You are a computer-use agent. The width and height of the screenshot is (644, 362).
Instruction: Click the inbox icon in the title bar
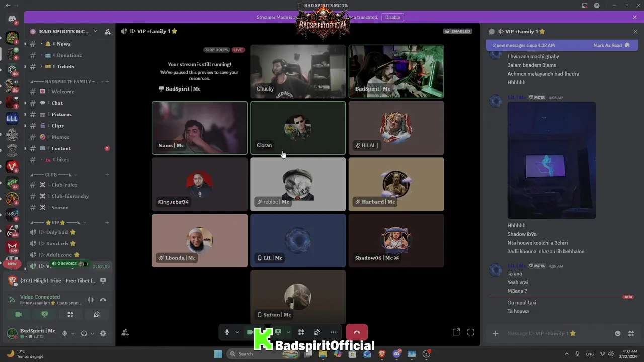584,6
